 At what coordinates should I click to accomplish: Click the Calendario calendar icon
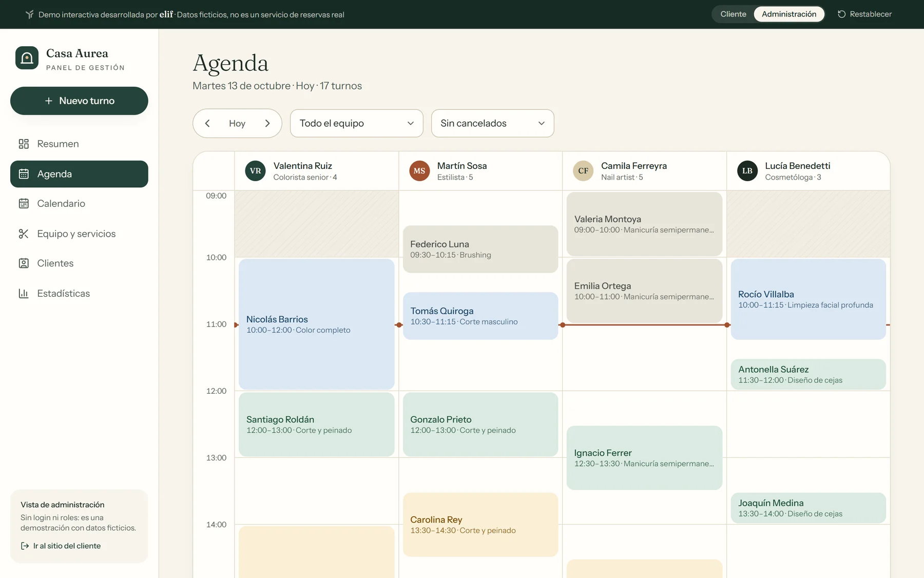pos(24,204)
